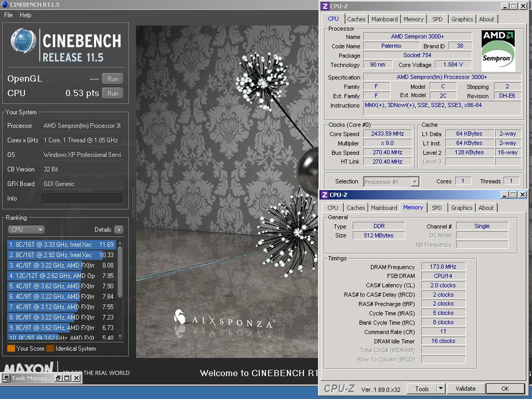Switch to Mainboard tab in top CPU-Z window
Screen dimensions: 532x399
pos(384,19)
